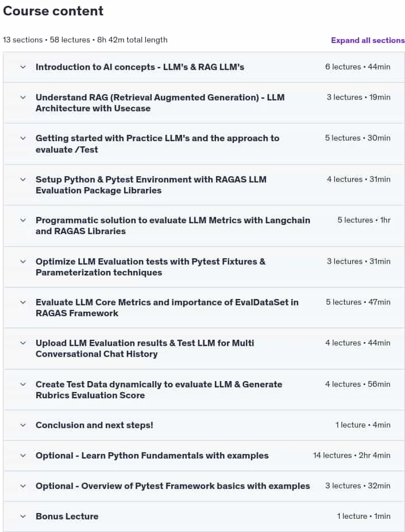Select Conclusion and next steps title
The height and width of the screenshot is (532, 405).
point(94,425)
